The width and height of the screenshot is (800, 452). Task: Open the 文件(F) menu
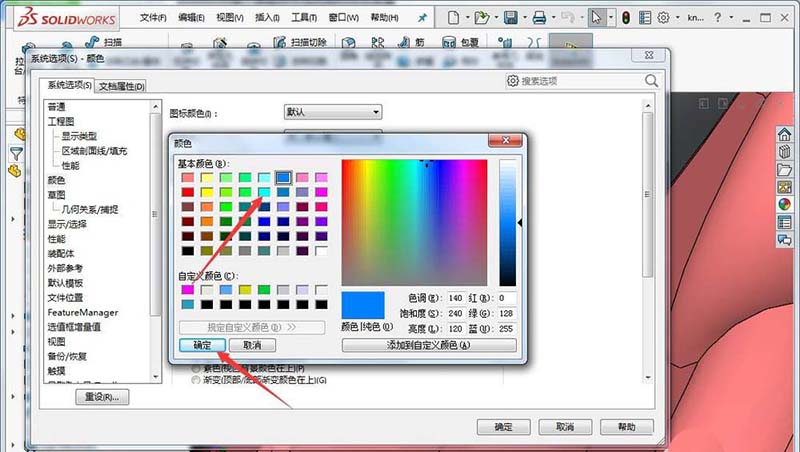coord(153,18)
